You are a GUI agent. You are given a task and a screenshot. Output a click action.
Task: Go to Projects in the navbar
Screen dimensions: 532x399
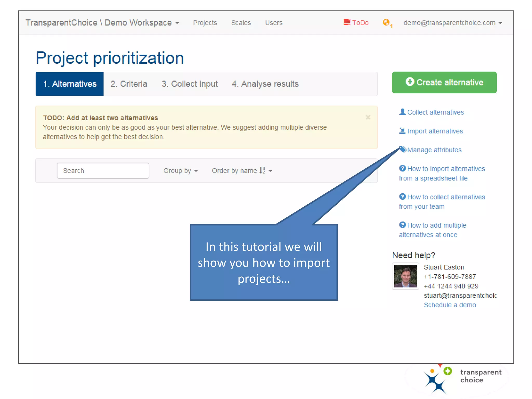pyautogui.click(x=205, y=23)
